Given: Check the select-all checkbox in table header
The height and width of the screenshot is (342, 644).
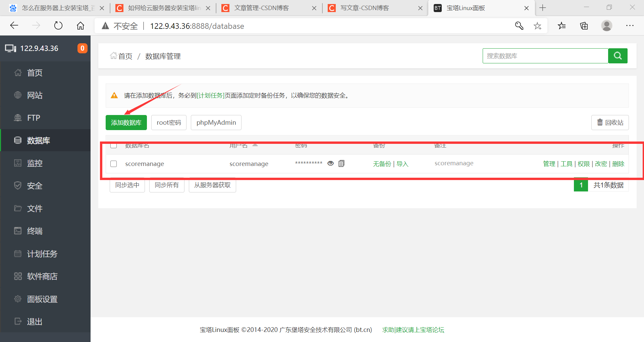Looking at the screenshot, I should tap(113, 146).
